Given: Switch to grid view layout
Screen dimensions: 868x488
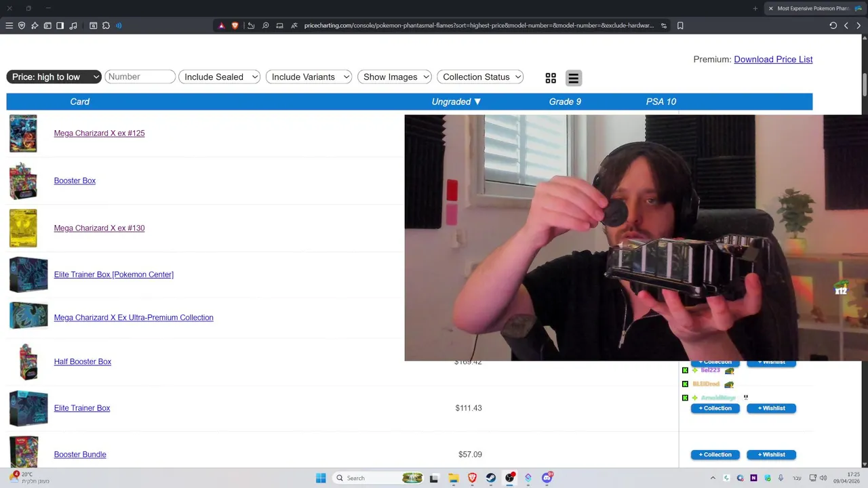Looking at the screenshot, I should click(x=551, y=79).
